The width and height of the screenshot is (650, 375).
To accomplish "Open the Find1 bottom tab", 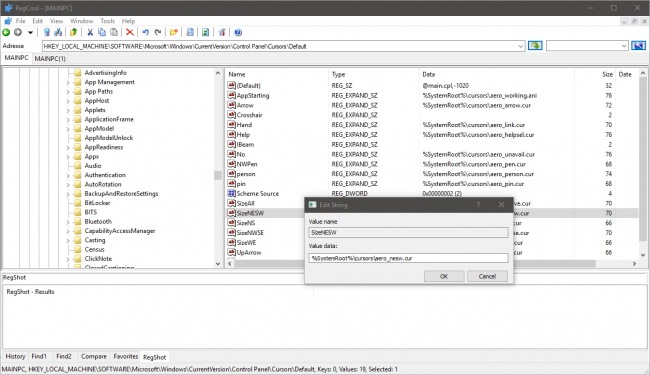I will [x=39, y=356].
